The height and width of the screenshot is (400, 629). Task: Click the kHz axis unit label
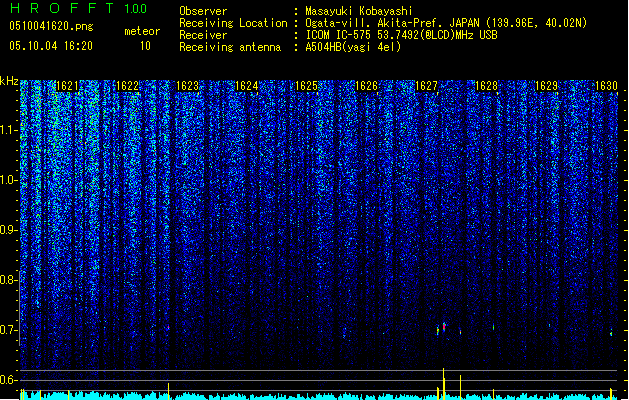click(x=9, y=81)
